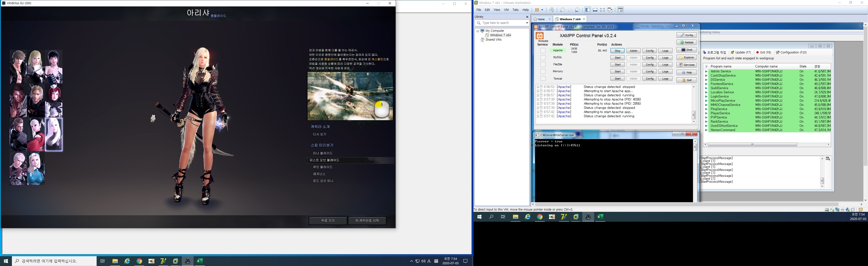Select Shared VMs in the library tree

494,40
